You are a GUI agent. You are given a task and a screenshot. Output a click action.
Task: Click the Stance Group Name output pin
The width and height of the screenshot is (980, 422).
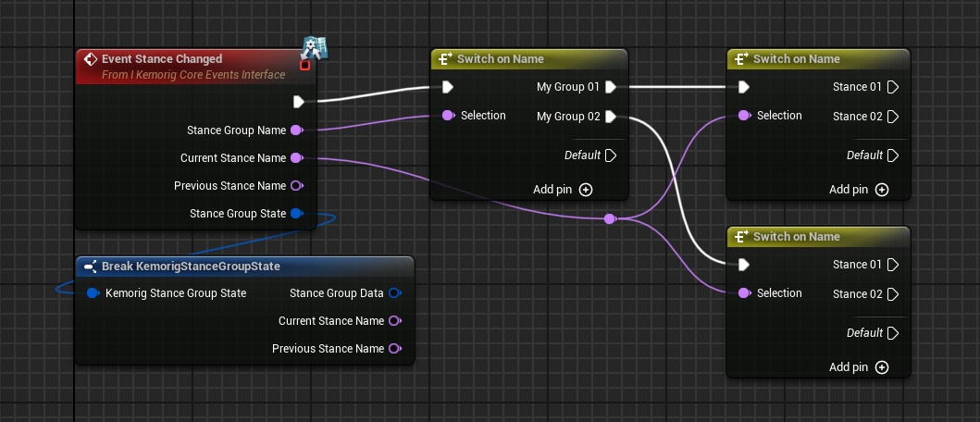tap(296, 130)
